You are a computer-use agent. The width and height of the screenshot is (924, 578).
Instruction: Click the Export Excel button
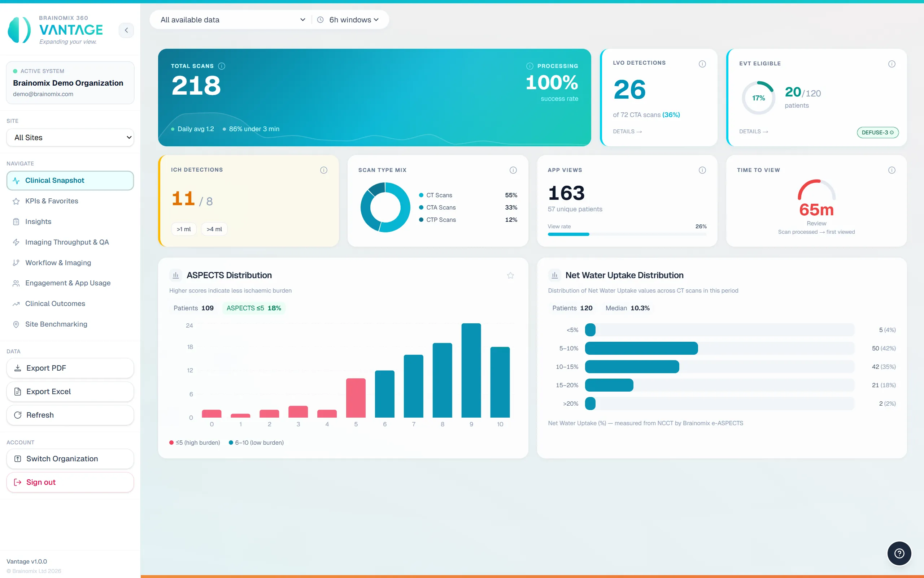tap(70, 392)
